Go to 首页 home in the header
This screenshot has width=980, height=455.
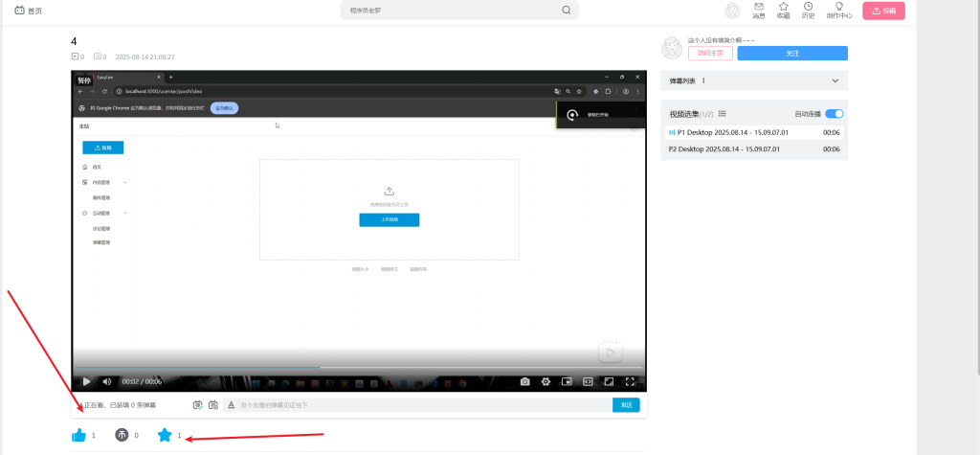pyautogui.click(x=28, y=11)
